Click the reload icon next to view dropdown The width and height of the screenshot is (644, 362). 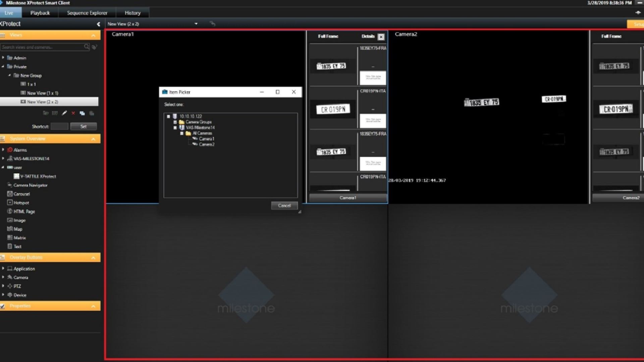(x=212, y=23)
